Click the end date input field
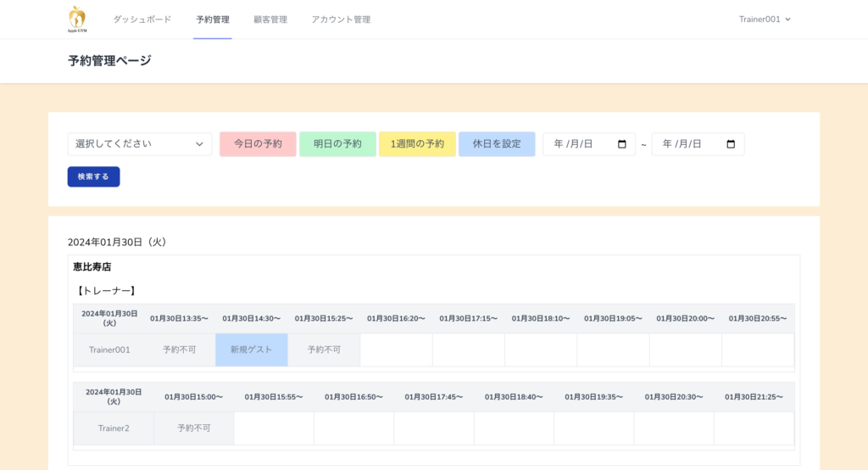This screenshot has width=868, height=470. coord(688,144)
